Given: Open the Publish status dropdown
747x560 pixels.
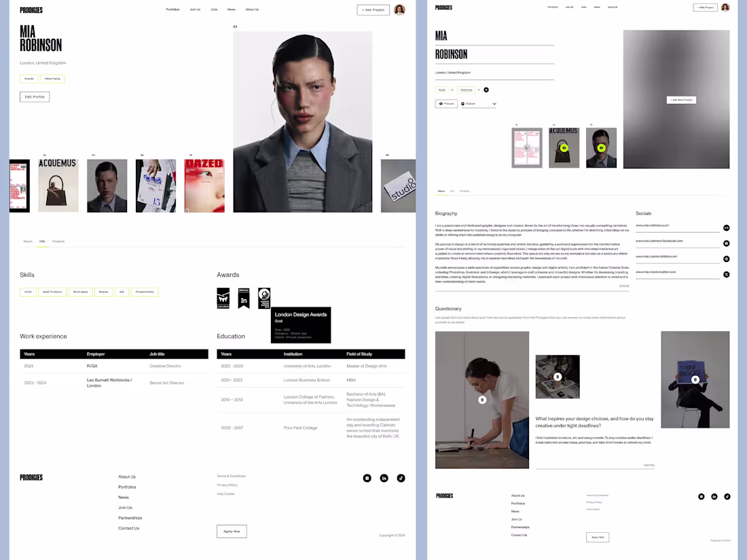Looking at the screenshot, I should tap(478, 104).
